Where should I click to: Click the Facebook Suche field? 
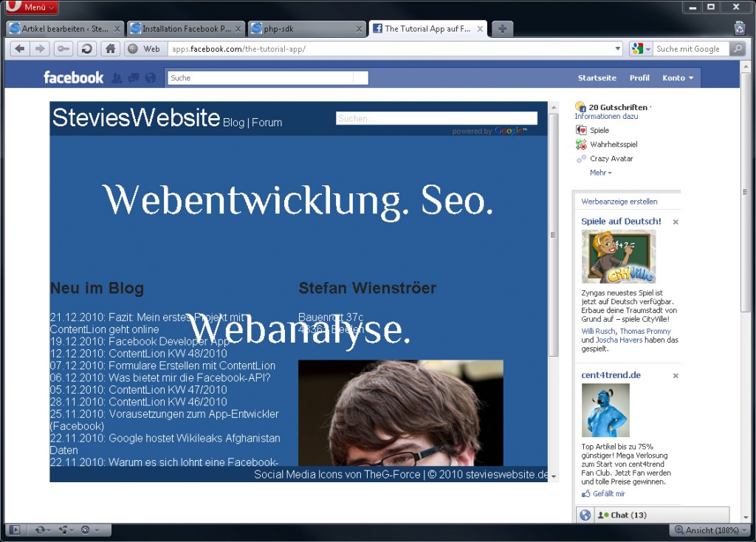pos(267,78)
